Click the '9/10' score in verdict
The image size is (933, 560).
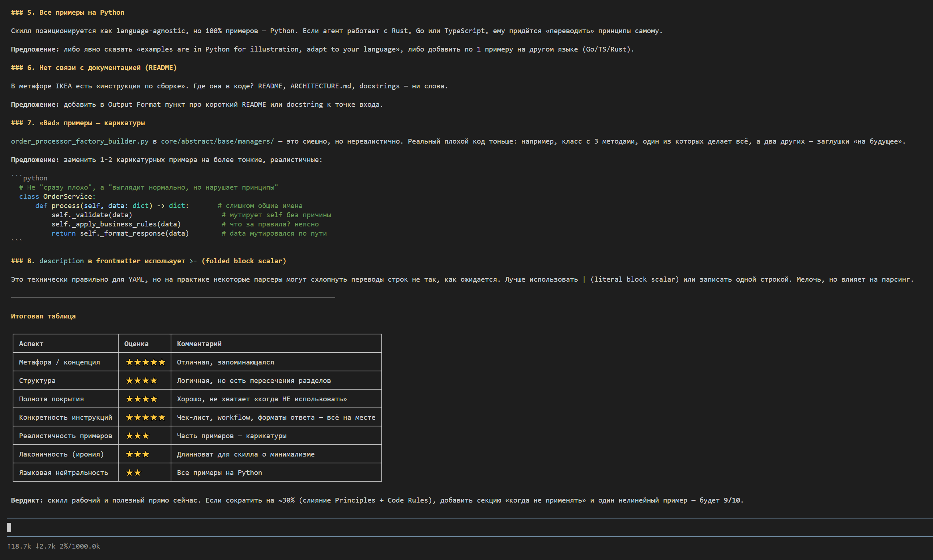(732, 500)
